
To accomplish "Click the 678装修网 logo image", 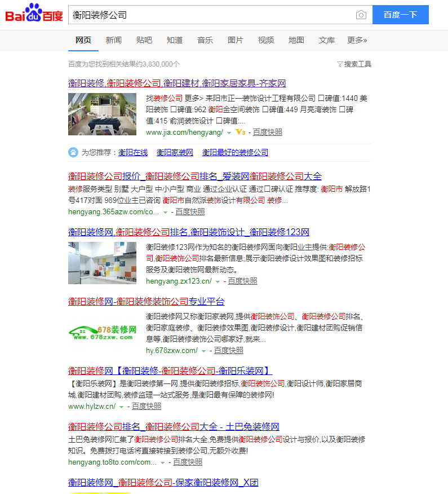I will [x=102, y=332].
